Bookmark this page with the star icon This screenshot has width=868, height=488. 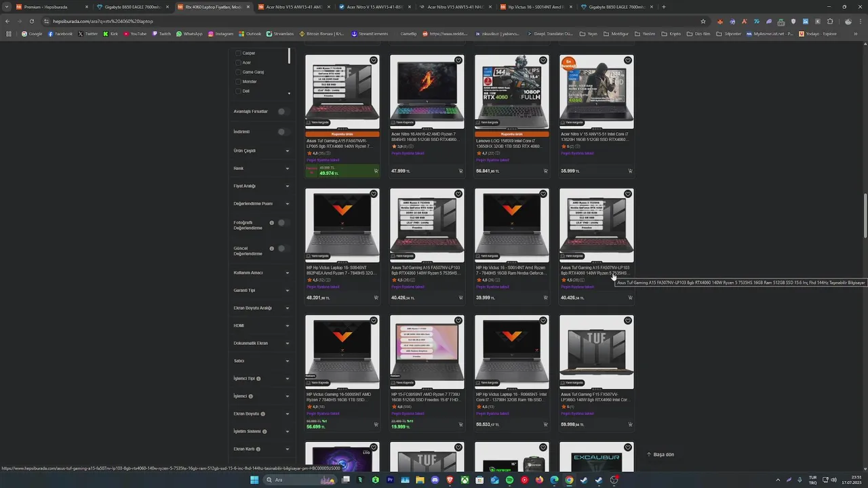[x=703, y=21]
